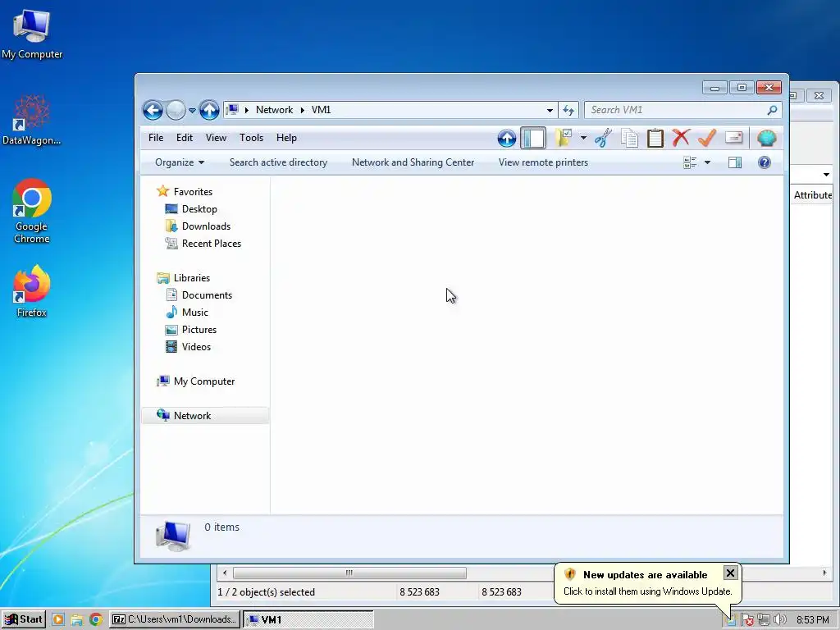Click Network in the address breadcrumb
840x630 pixels.
click(274, 110)
